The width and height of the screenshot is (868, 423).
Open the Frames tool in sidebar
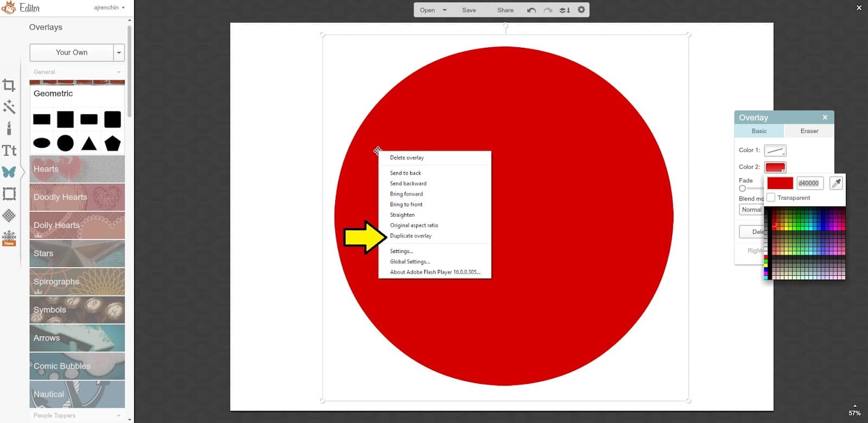point(9,194)
